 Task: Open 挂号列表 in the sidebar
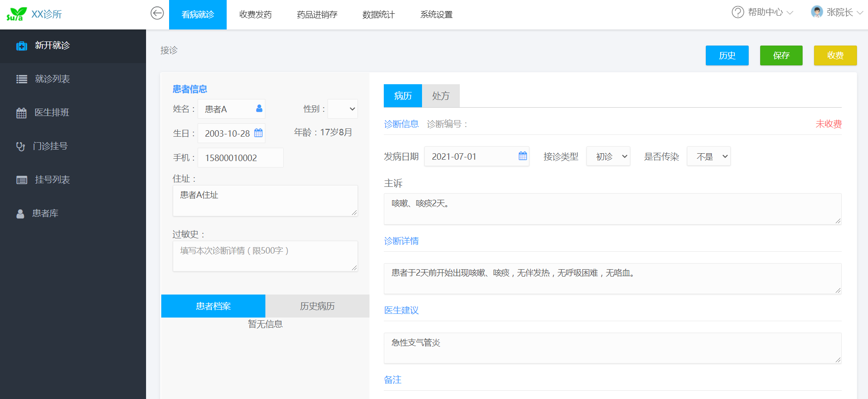pos(73,180)
